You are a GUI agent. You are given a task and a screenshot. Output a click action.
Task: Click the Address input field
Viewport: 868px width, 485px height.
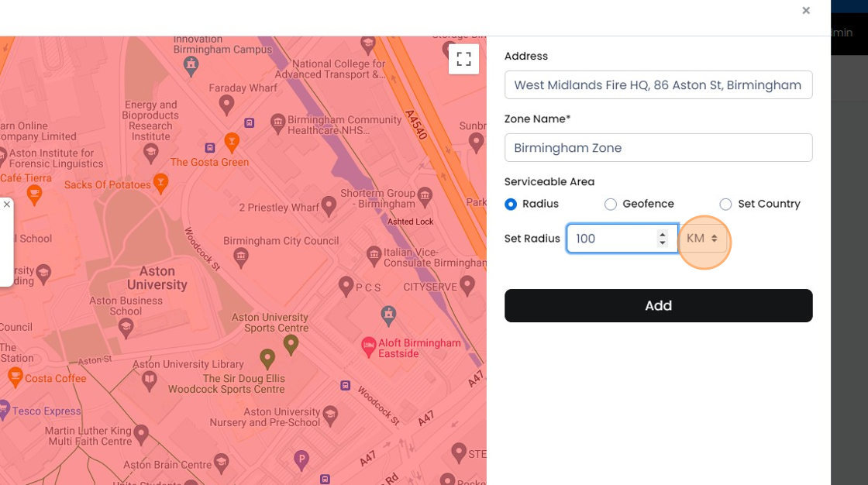pyautogui.click(x=658, y=84)
